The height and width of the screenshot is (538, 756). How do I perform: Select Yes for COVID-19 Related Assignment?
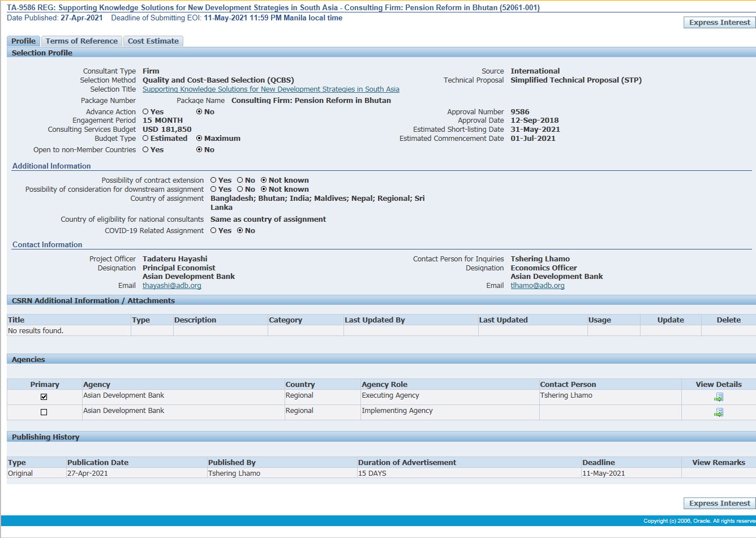point(213,230)
